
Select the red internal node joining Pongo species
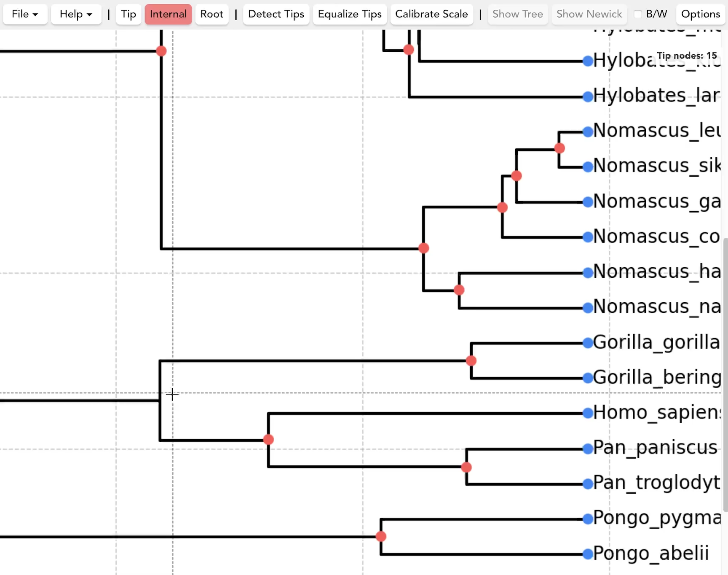[381, 536]
